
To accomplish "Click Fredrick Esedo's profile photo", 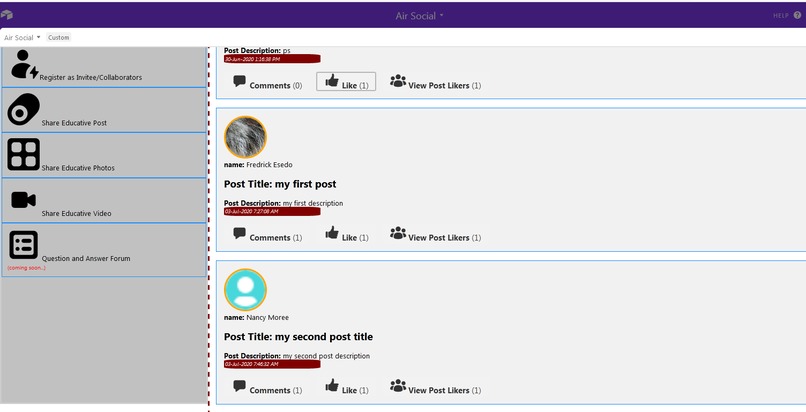I will [x=245, y=137].
